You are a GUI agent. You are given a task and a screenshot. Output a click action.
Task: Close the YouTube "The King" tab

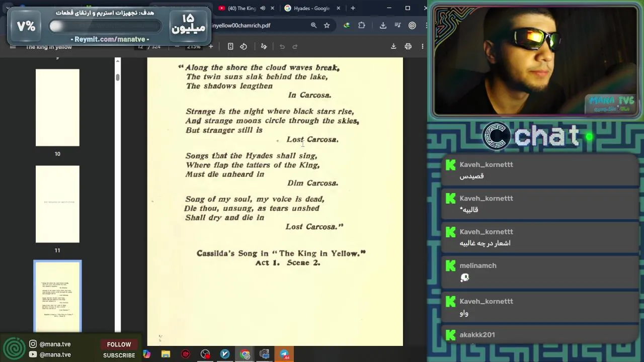tap(273, 8)
